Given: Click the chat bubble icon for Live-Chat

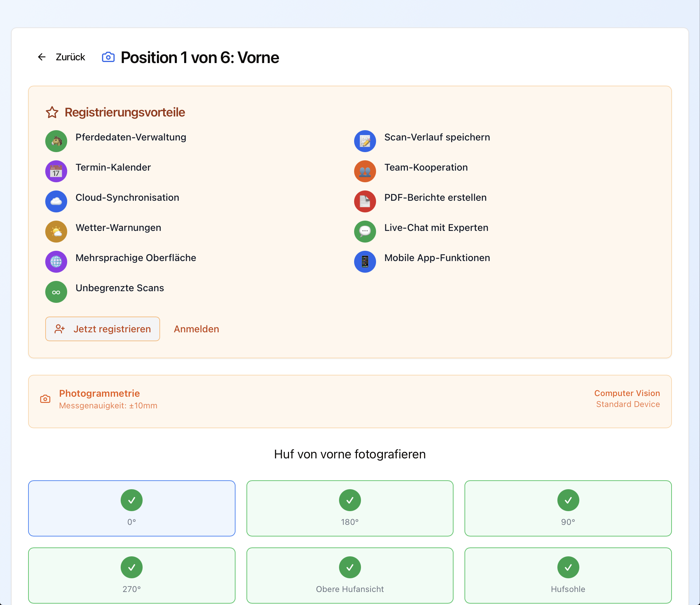Looking at the screenshot, I should (365, 232).
